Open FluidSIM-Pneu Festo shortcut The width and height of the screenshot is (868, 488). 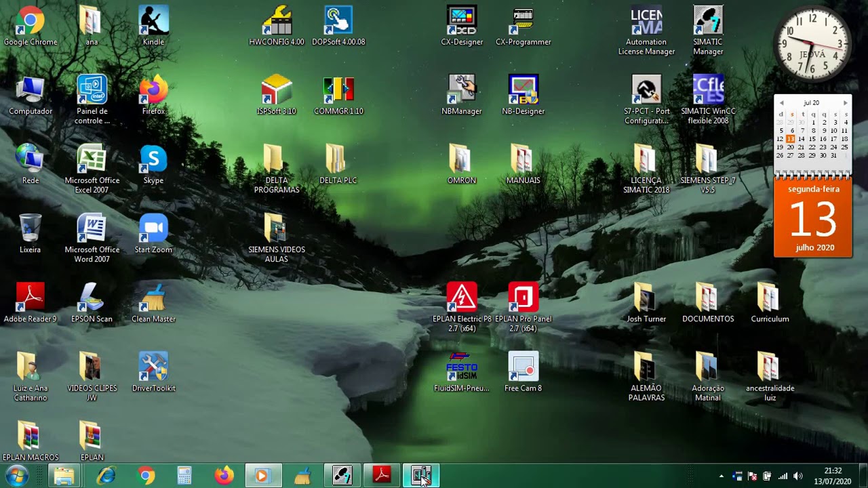click(x=462, y=371)
